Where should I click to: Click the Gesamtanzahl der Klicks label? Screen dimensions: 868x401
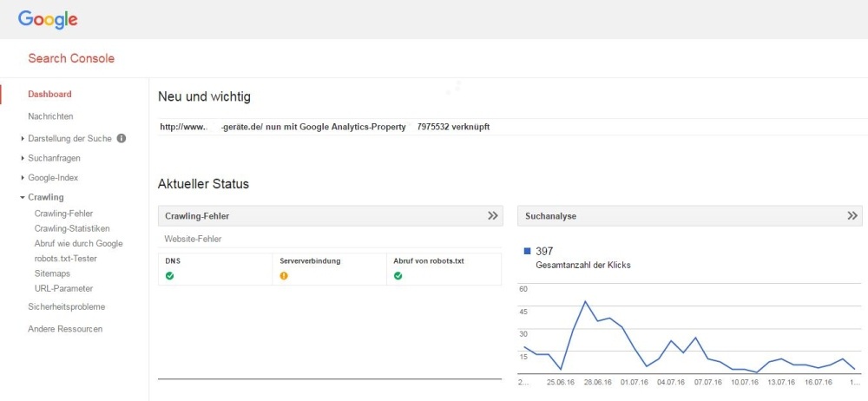pos(583,266)
